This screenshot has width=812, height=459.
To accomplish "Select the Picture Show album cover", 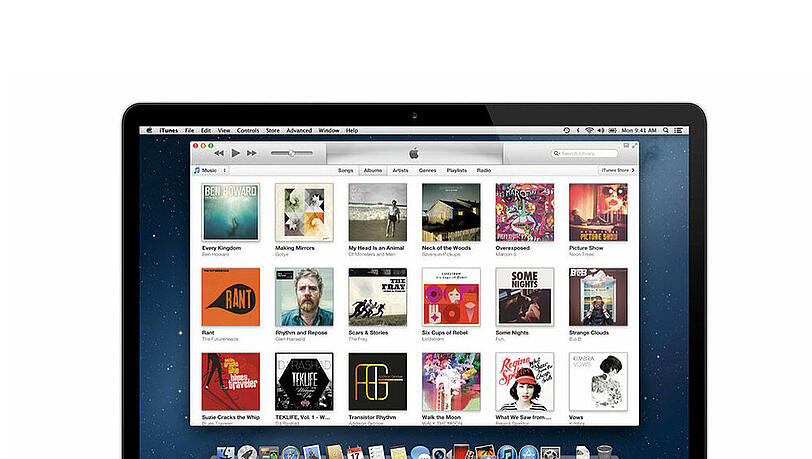I will pos(598,212).
